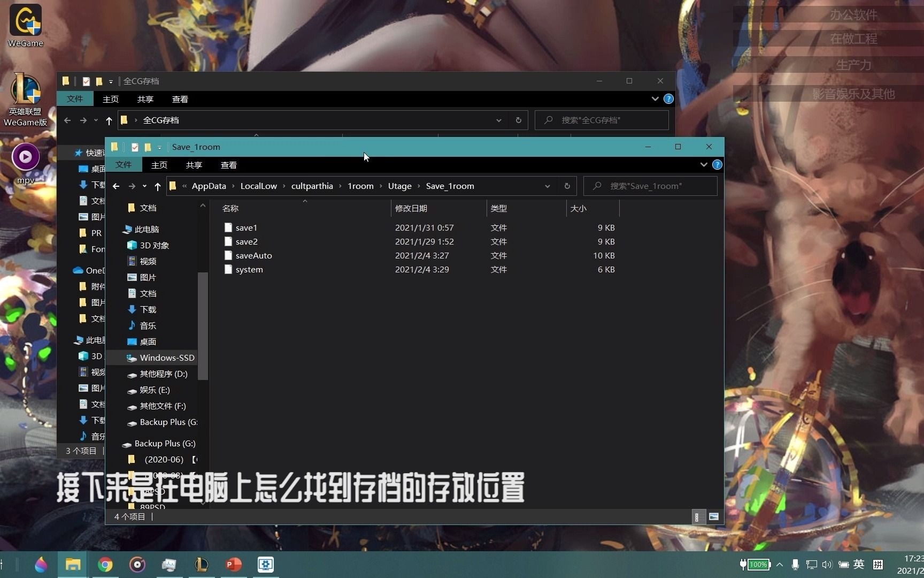Open 查看 tab in Save_1room window
This screenshot has width=924, height=578.
tap(229, 165)
